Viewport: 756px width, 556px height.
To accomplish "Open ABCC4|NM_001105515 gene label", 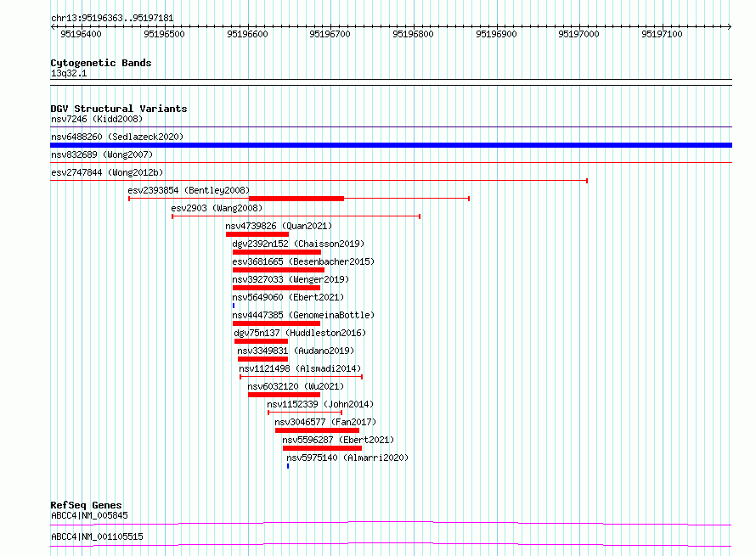I will click(97, 536).
